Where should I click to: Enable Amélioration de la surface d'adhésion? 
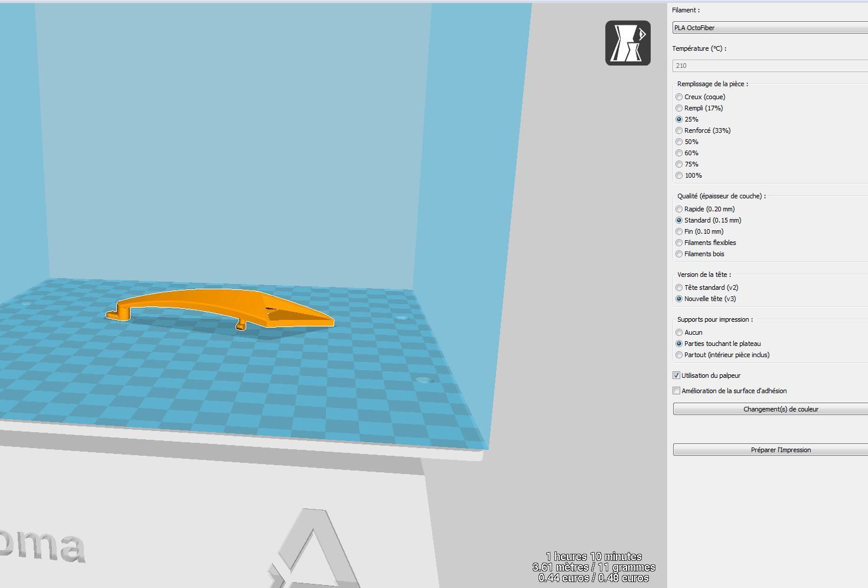click(676, 391)
